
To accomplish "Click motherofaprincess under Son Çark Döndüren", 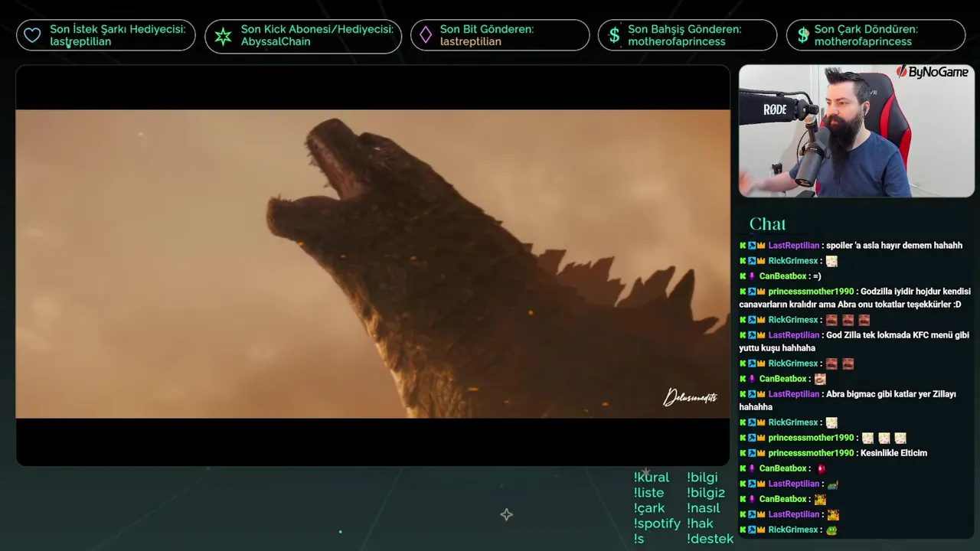I will (863, 41).
